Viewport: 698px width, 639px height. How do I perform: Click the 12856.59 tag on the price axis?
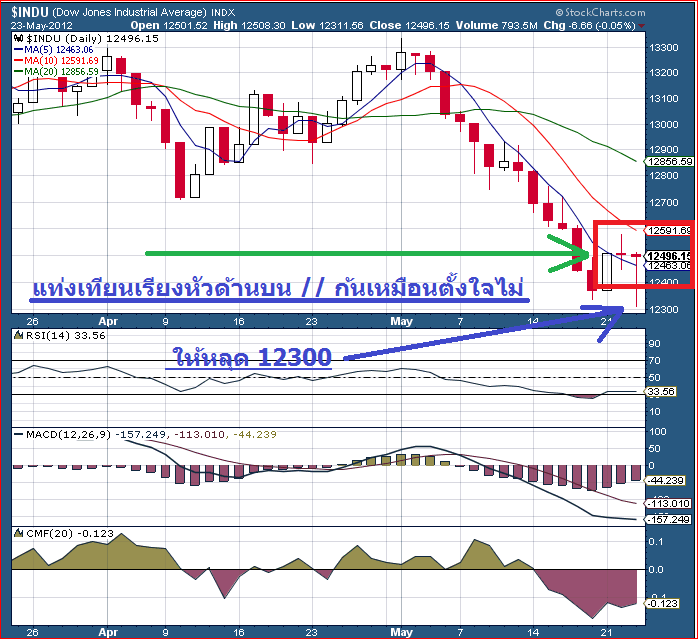(670, 162)
